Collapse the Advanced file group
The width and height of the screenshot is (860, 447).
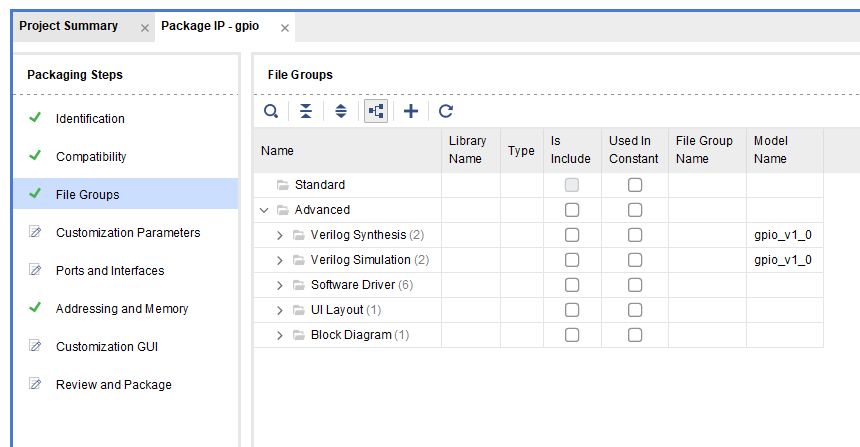(264, 210)
